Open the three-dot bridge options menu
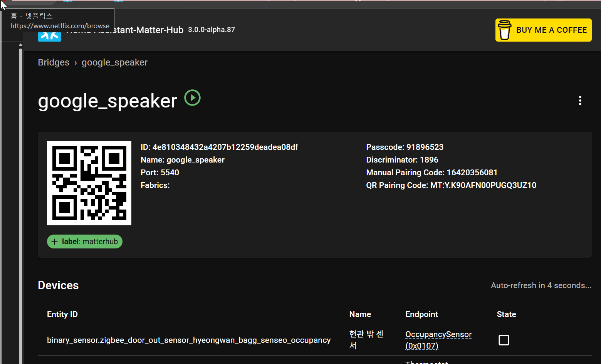Viewport: 601px width, 364px height. pyautogui.click(x=580, y=101)
